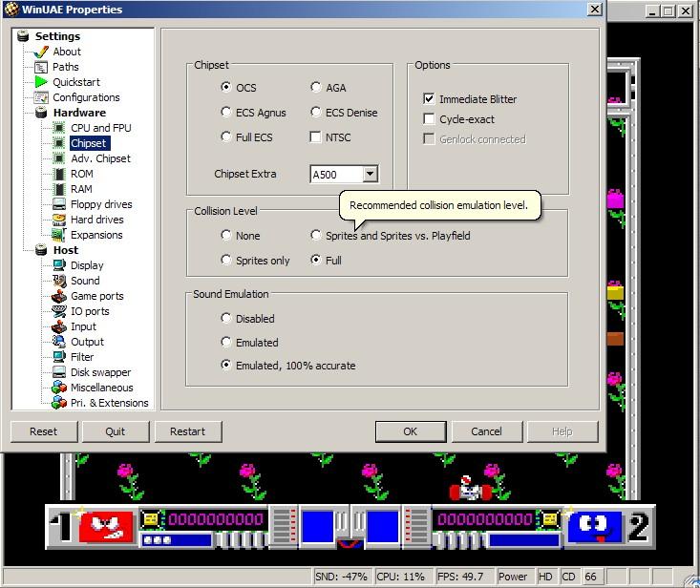700x588 pixels.
Task: Click the CPU: 11% status field
Action: [402, 577]
